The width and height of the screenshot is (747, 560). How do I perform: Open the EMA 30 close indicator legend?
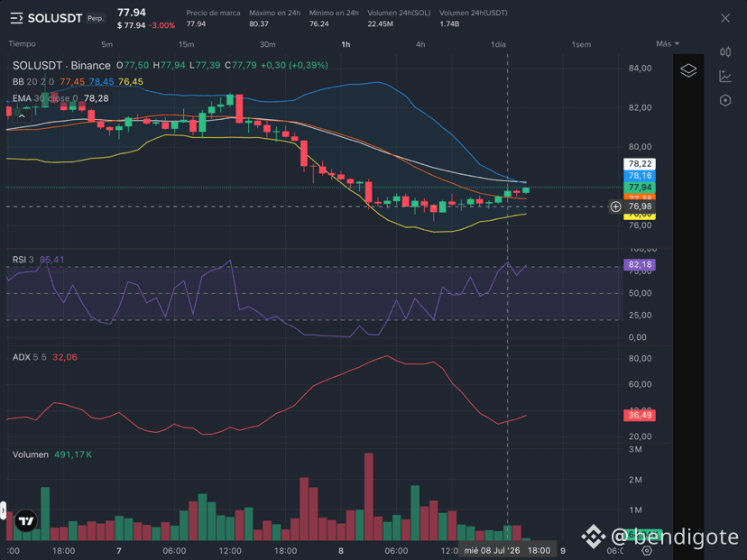point(45,98)
